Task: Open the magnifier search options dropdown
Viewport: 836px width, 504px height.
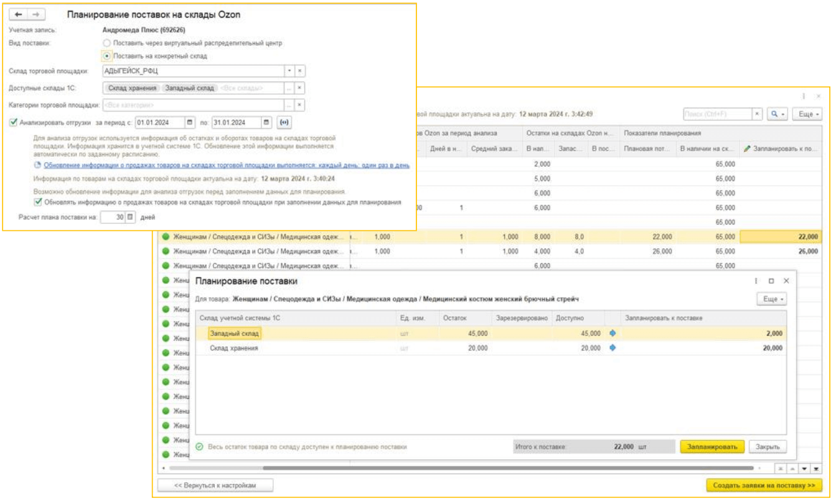Action: [777, 114]
